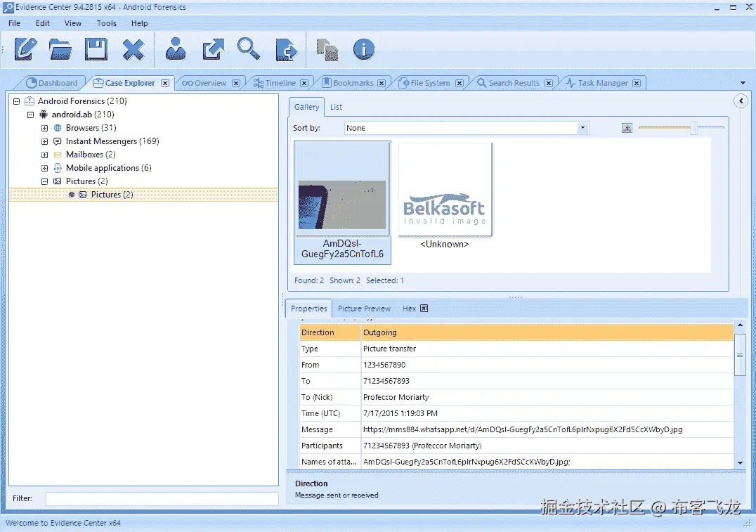
Task: Click the blue info circle icon
Action: pyautogui.click(x=363, y=49)
